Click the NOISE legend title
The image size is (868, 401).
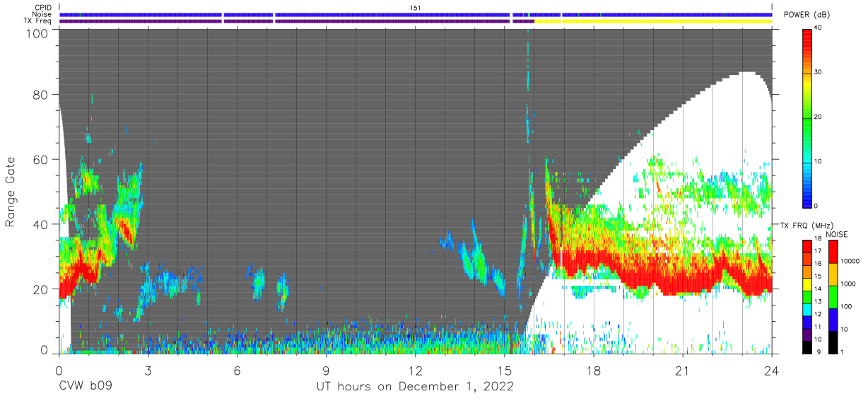click(836, 234)
